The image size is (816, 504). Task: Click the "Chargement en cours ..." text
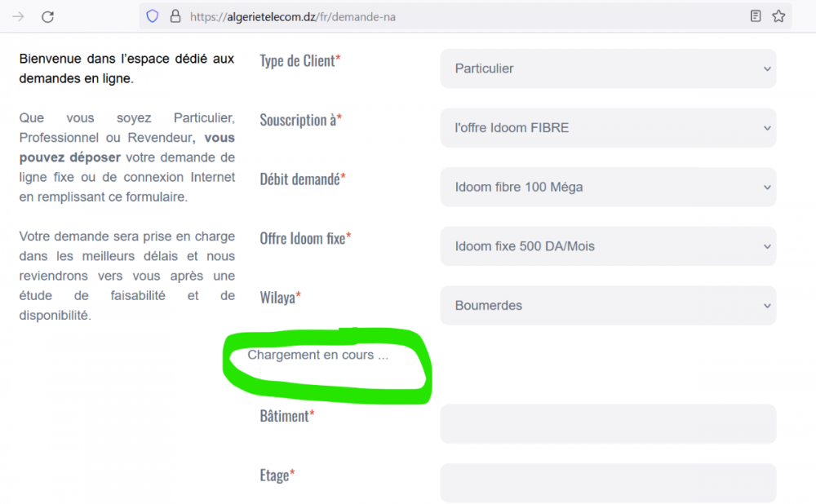click(317, 356)
